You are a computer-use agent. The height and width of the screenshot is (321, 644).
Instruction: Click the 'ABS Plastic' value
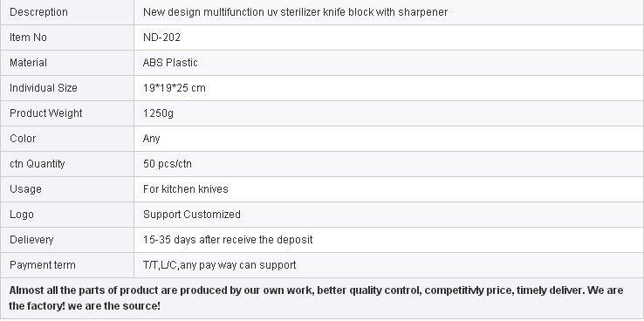[x=170, y=63]
